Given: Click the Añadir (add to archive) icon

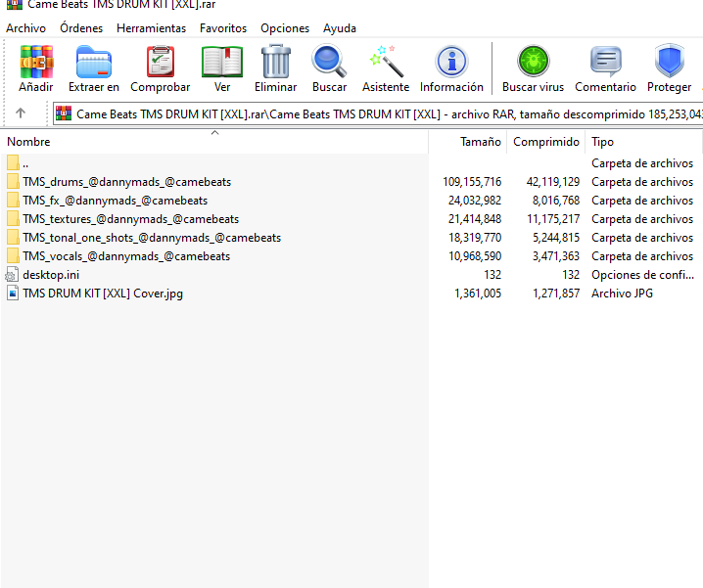Looking at the screenshot, I should [36, 62].
